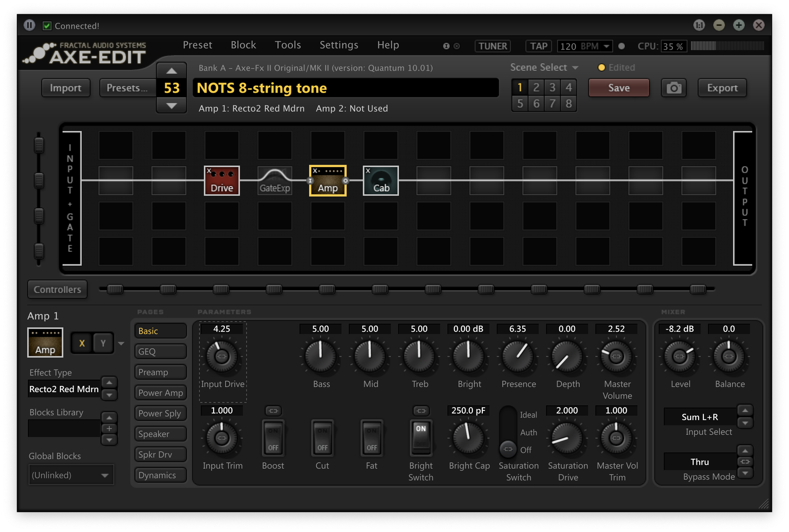Screen dimensions: 789x532
Task: Select the Drive block in the signal chain
Action: [x=221, y=180]
